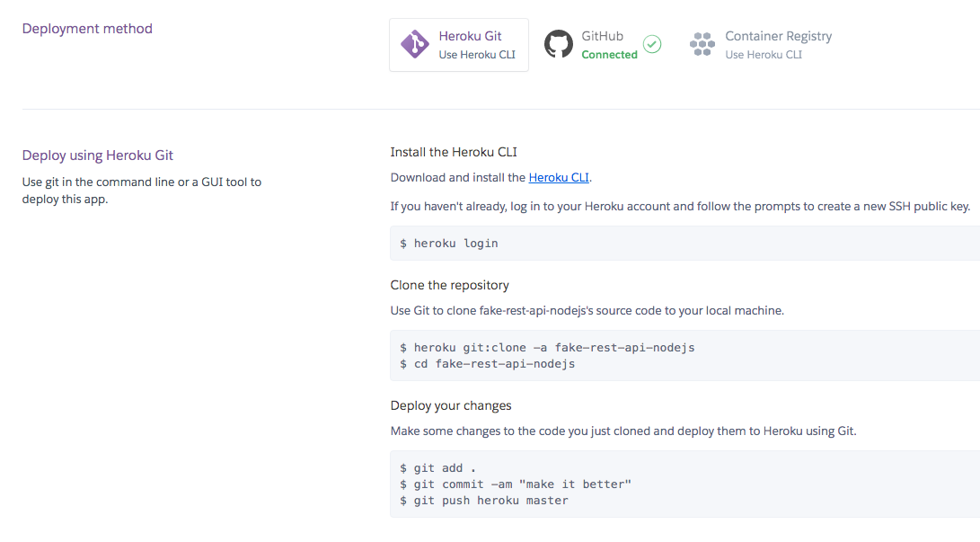Click the '$ git push heroku master' line
980x542 pixels.
click(484, 501)
